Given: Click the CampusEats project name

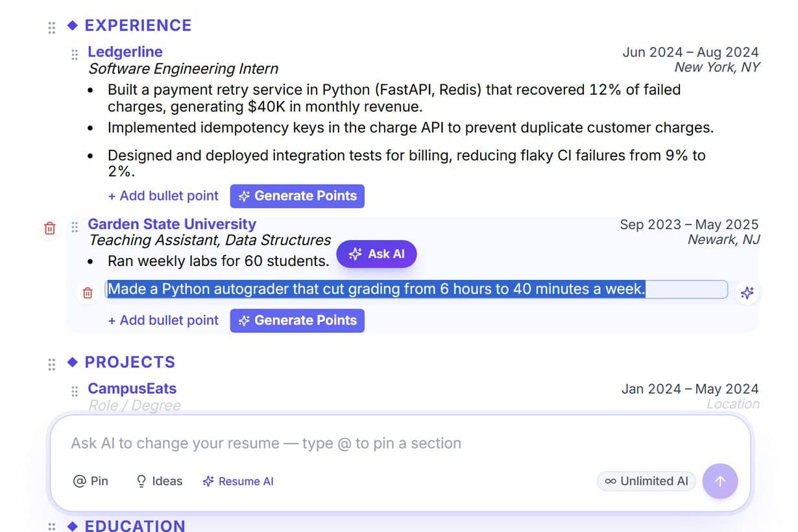Looking at the screenshot, I should click(x=132, y=389).
